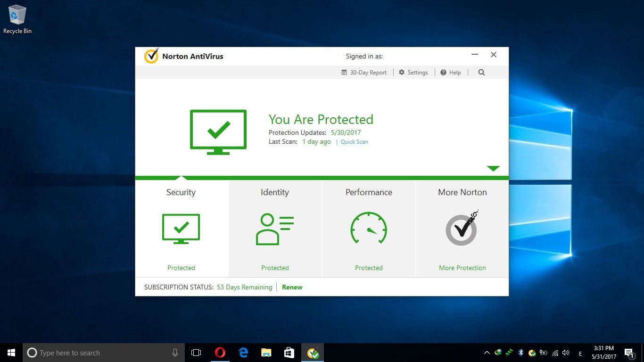Expand details with the green down arrow

(x=493, y=168)
